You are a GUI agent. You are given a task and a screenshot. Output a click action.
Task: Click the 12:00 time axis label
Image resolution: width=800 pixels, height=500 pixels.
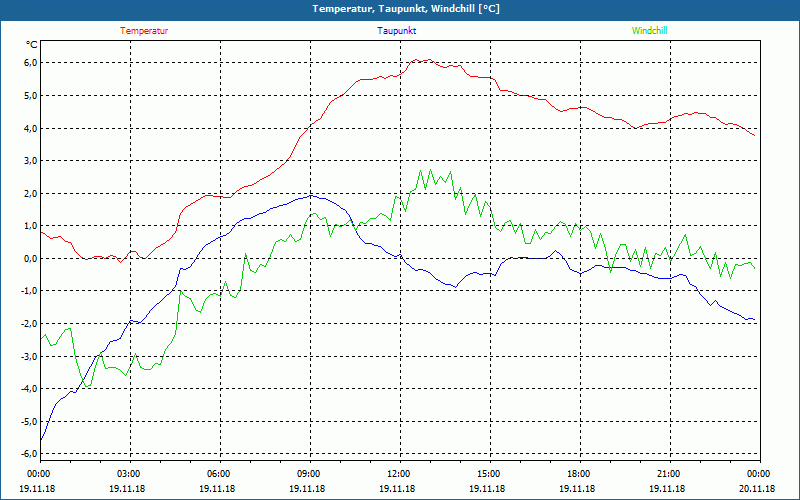[397, 474]
